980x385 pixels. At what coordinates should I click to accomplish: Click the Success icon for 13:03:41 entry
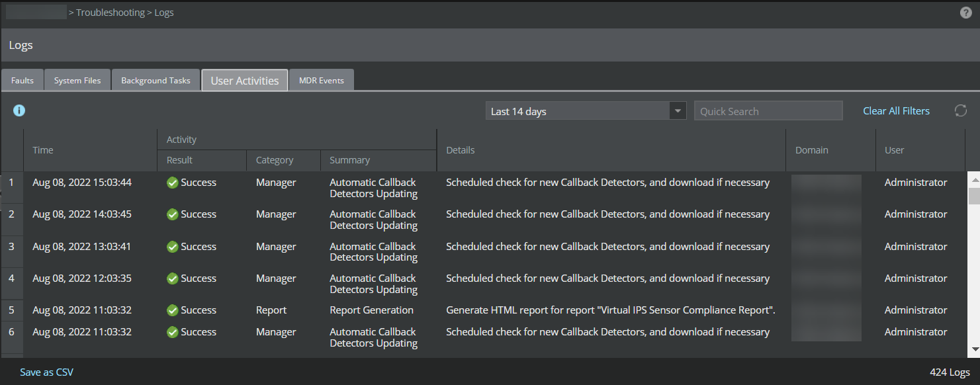click(x=173, y=247)
